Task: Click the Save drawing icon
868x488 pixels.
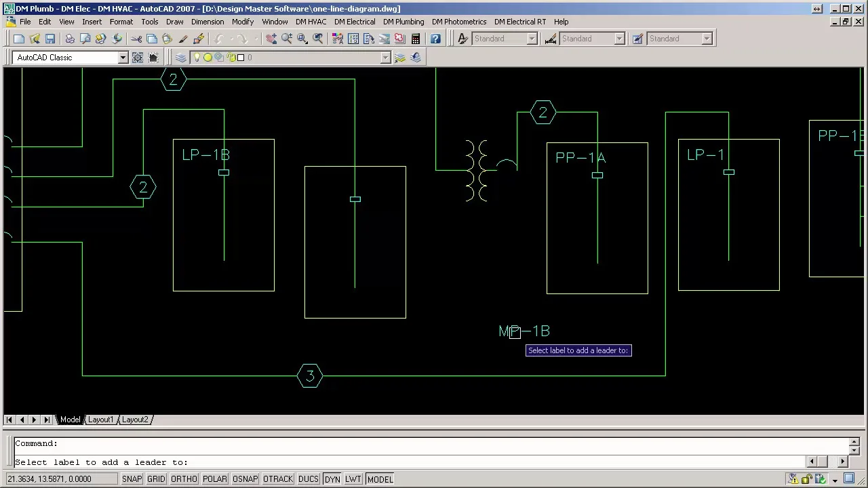Action: [x=50, y=39]
